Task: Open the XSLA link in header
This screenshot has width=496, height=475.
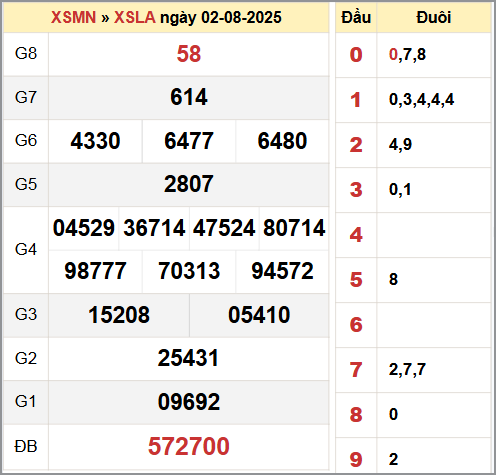Action: 135,17
